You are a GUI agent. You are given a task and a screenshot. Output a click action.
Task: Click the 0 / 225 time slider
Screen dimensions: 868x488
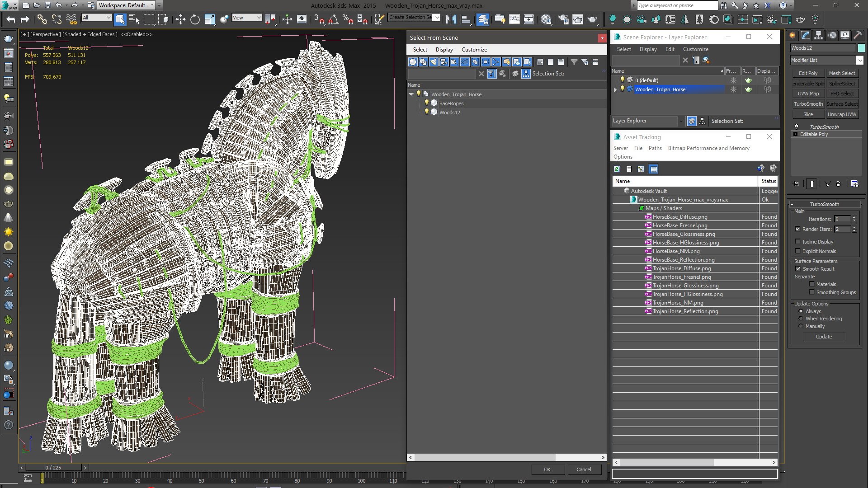click(53, 468)
